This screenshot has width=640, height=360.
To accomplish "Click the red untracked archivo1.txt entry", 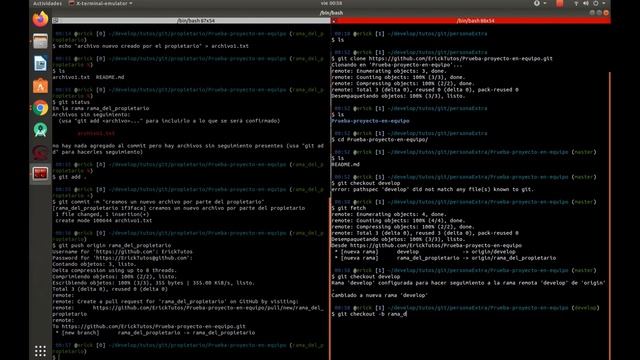I will [96, 133].
